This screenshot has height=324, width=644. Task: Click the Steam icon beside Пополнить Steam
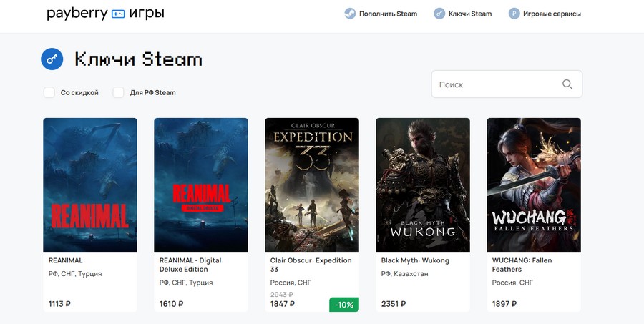tap(349, 14)
